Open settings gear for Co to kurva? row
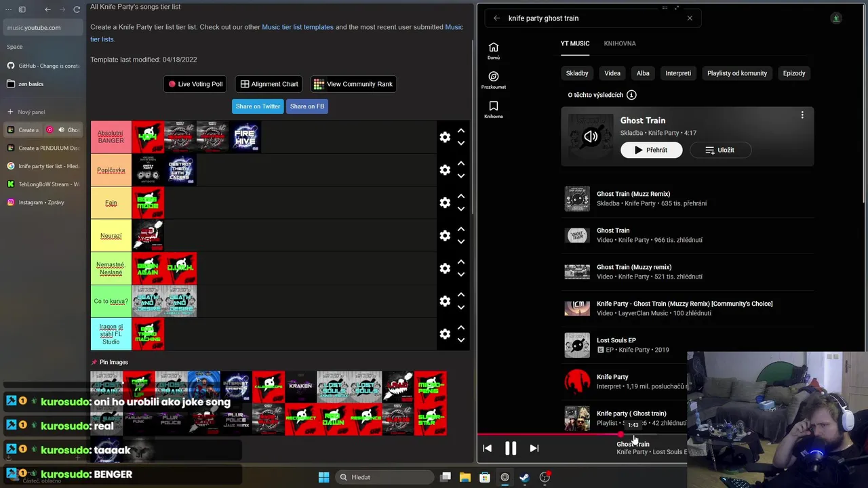This screenshot has height=488, width=868. (445, 301)
